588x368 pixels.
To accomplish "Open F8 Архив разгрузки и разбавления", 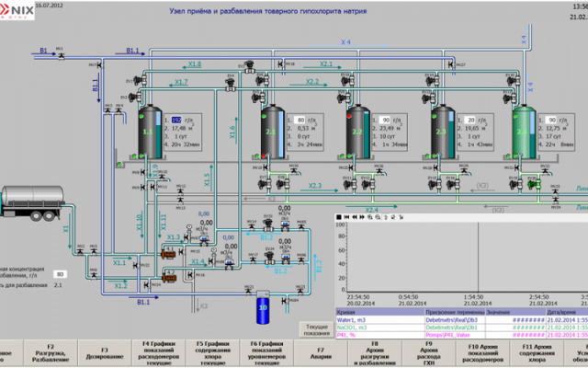I will 374,354.
